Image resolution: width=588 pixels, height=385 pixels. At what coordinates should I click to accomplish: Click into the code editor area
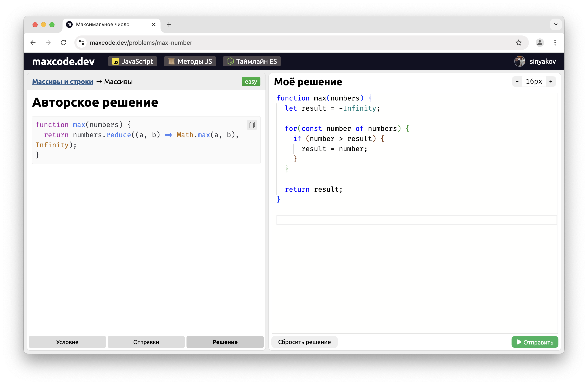(415, 272)
